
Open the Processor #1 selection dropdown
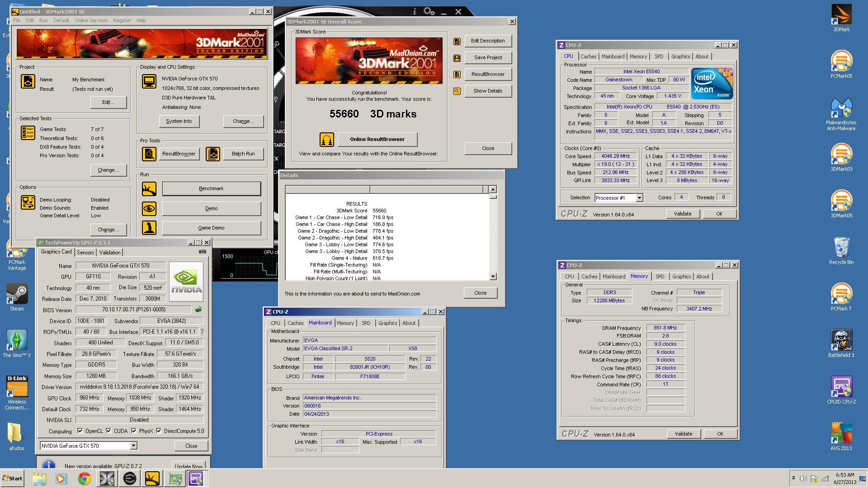coord(639,198)
